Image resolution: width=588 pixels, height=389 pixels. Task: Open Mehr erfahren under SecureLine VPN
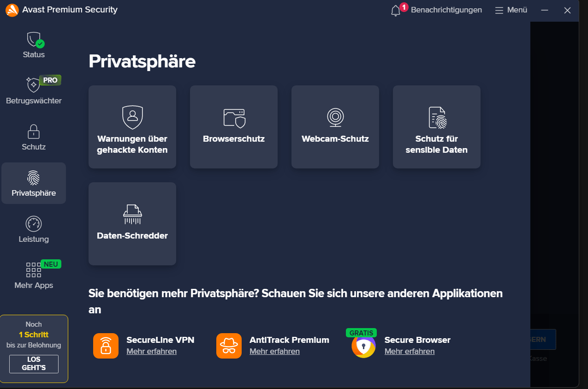pos(151,351)
